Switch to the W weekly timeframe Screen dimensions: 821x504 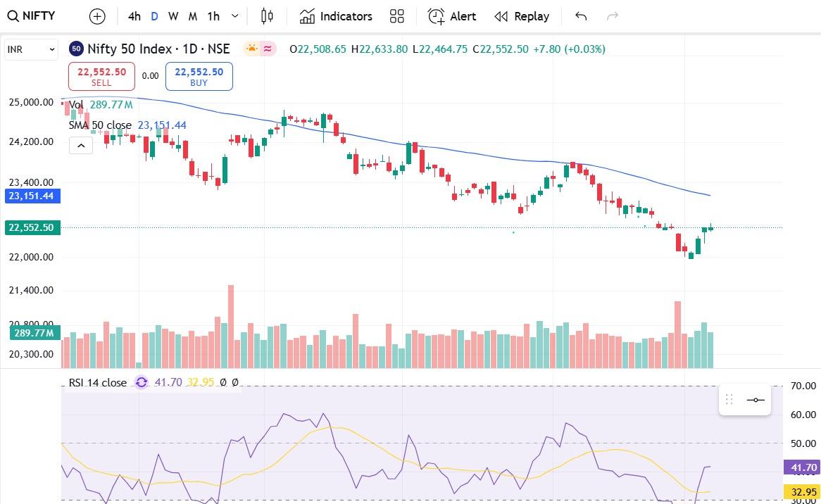[x=173, y=16]
